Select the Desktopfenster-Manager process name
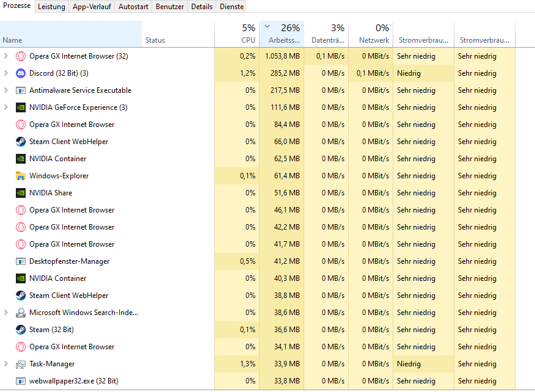Screen dimensions: 535x392 pos(69,261)
